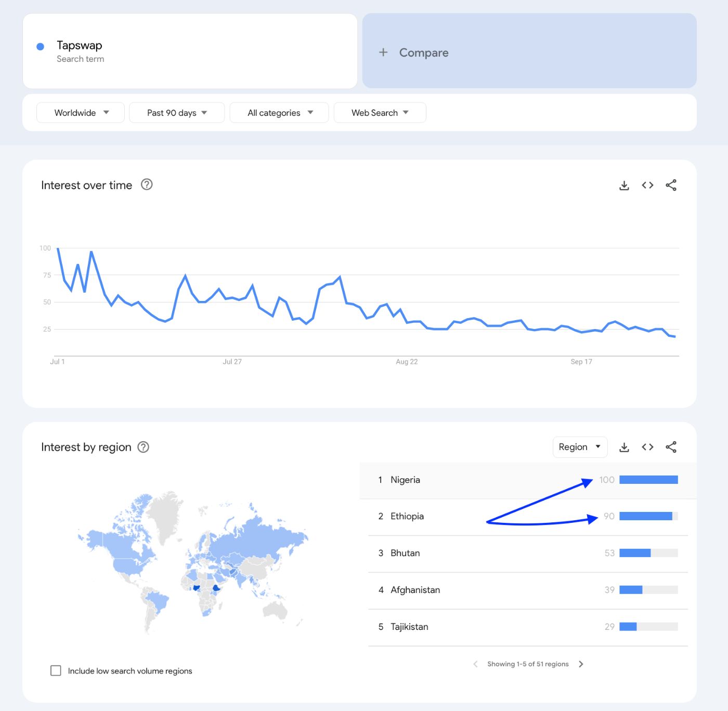Open the All categories dropdown
The width and height of the screenshot is (728, 711).
(x=279, y=113)
